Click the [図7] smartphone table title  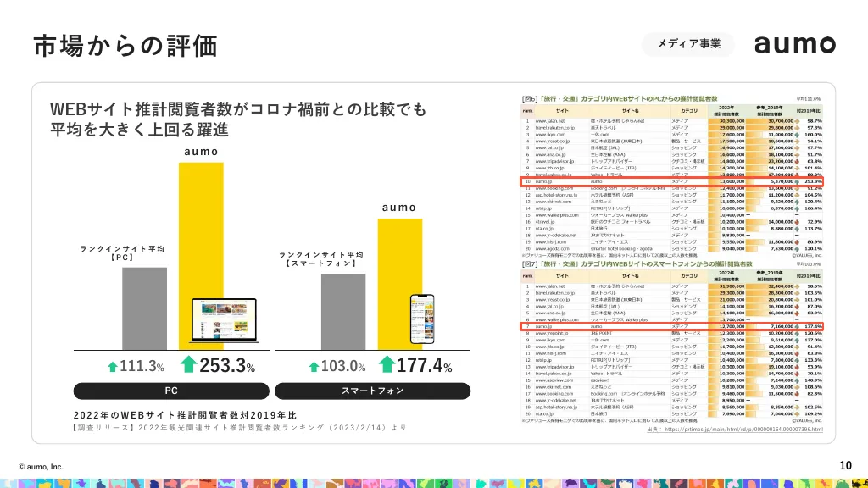pos(637,264)
